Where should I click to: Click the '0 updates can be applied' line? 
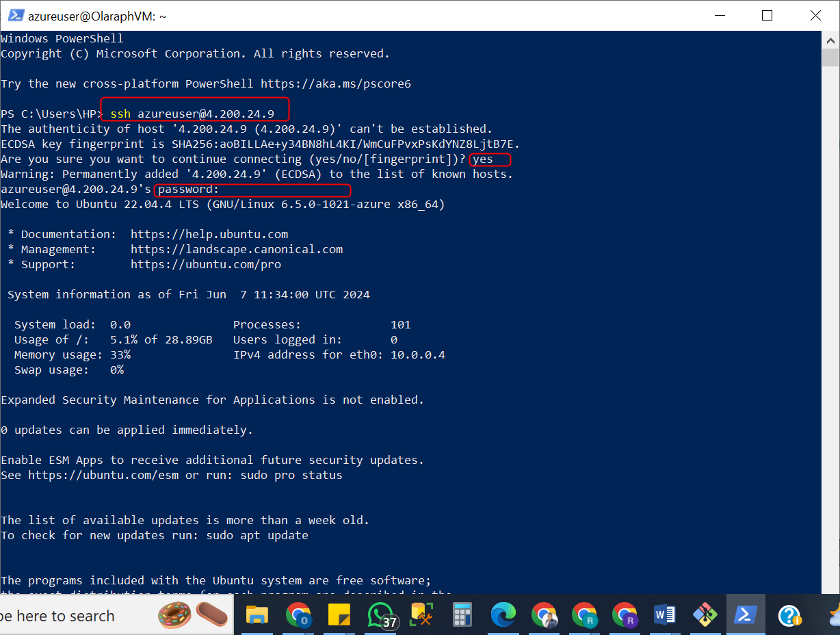127,430
